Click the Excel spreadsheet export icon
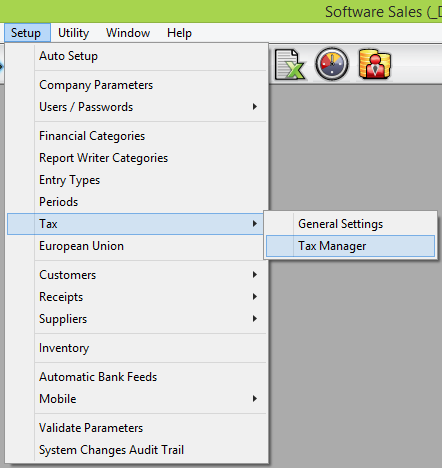This screenshot has height=468, width=442. click(x=289, y=64)
